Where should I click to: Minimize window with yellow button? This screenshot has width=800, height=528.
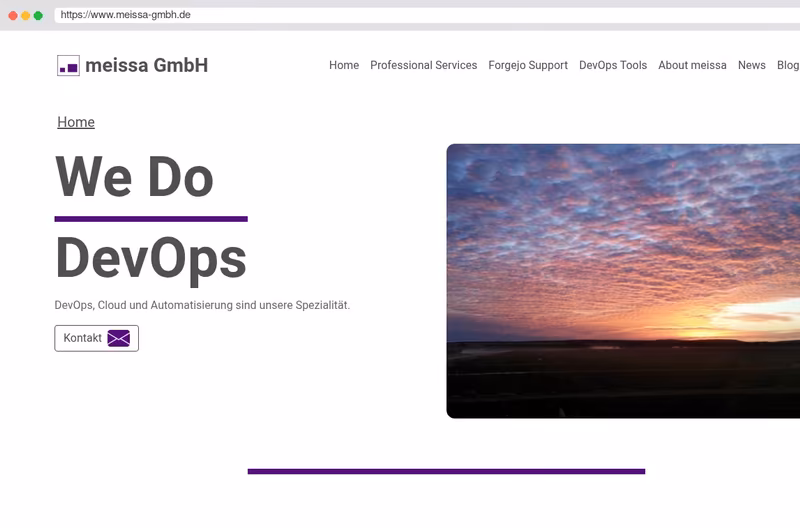point(26,16)
